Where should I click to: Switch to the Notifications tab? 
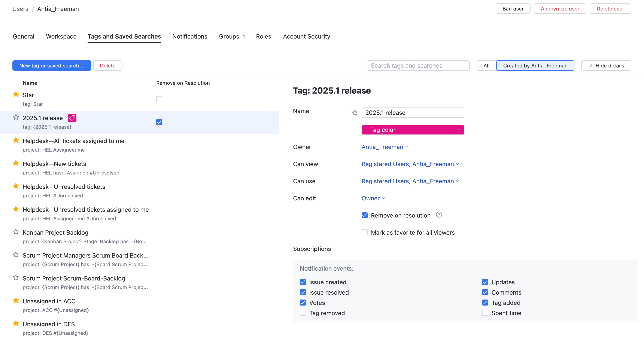click(x=189, y=36)
